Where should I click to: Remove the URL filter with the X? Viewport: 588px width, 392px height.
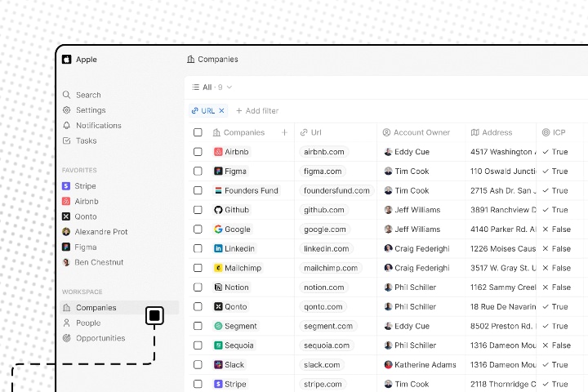pyautogui.click(x=221, y=111)
